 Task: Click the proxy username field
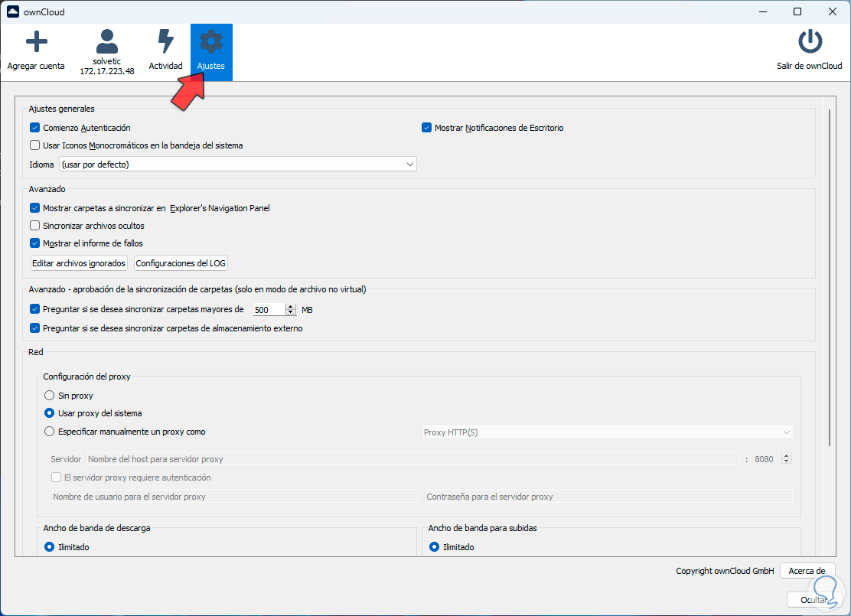click(236, 497)
